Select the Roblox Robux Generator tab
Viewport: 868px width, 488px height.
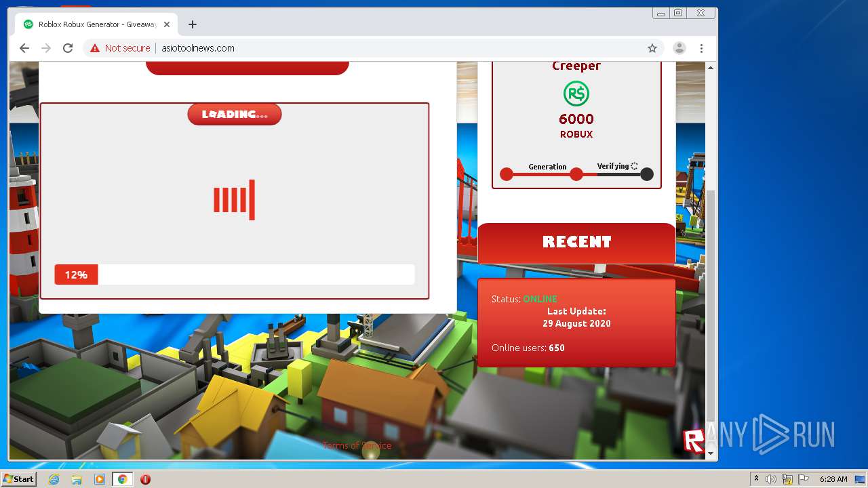coord(96,24)
